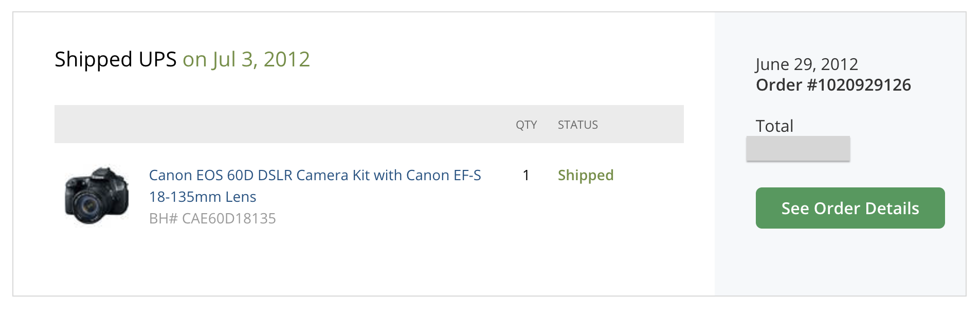Click the STATUS column header
This screenshot has height=312, width=980.
577,125
